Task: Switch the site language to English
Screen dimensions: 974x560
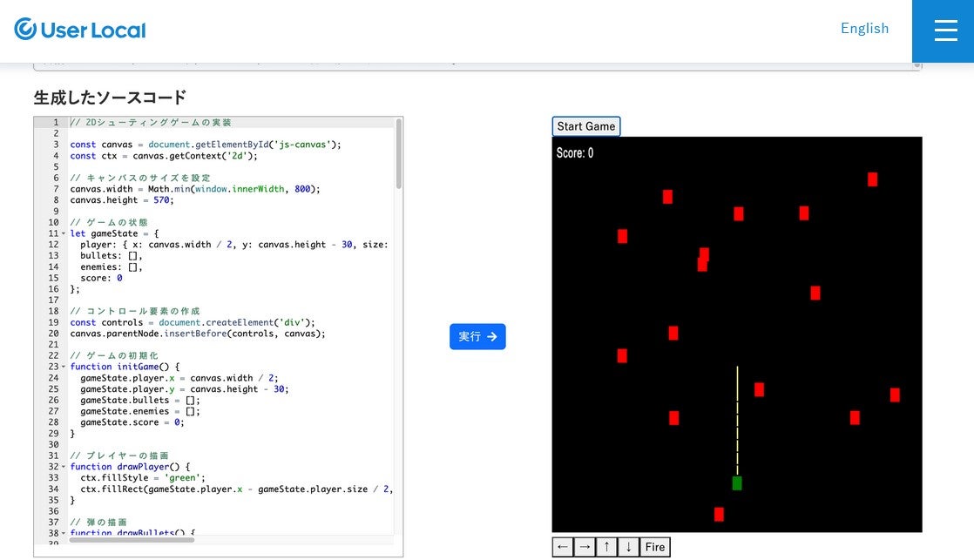Action: (x=864, y=28)
